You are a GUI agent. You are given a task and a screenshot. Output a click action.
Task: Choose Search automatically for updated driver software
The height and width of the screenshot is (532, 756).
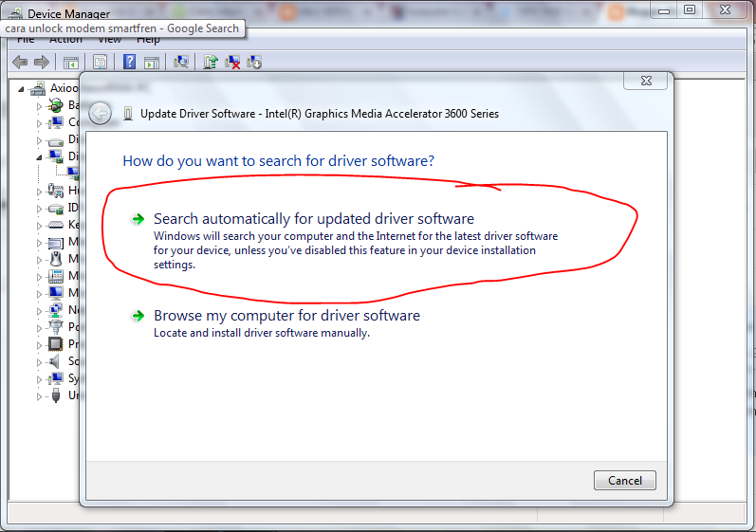click(x=313, y=219)
